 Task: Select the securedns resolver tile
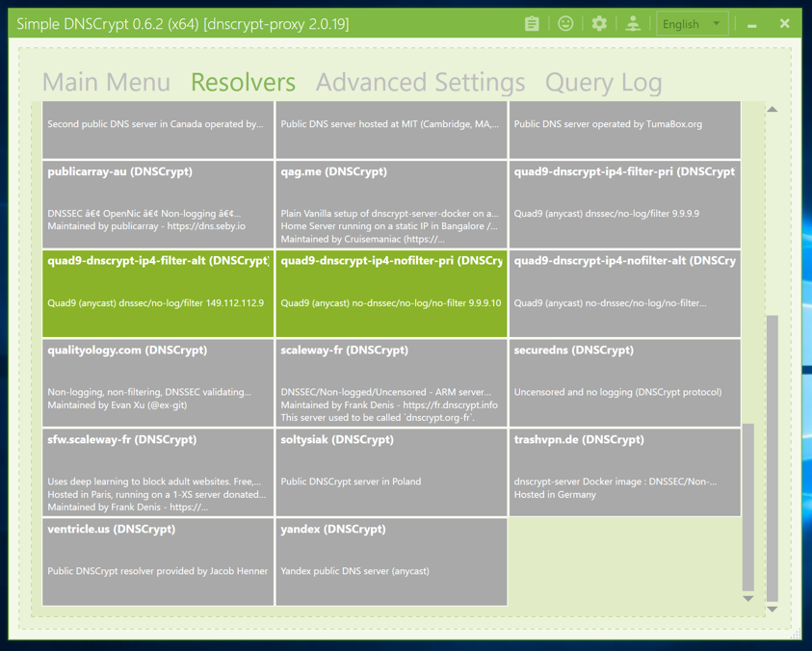point(625,383)
